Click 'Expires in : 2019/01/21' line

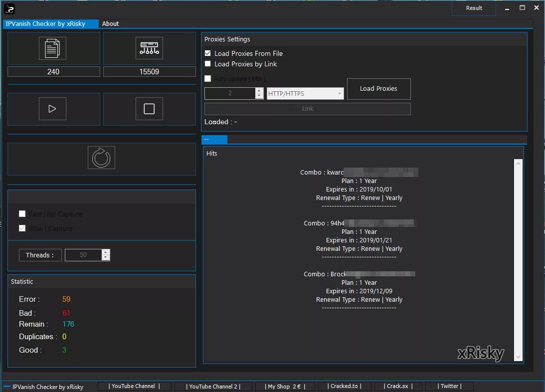pos(359,240)
